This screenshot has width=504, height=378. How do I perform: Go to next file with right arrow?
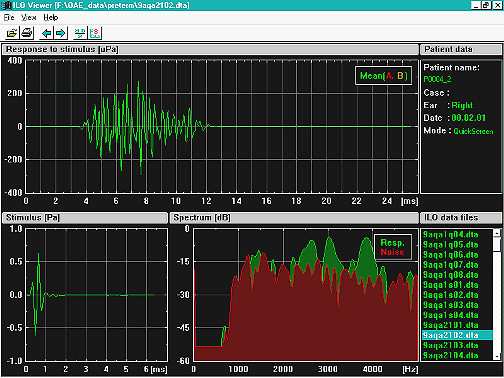coord(61,33)
